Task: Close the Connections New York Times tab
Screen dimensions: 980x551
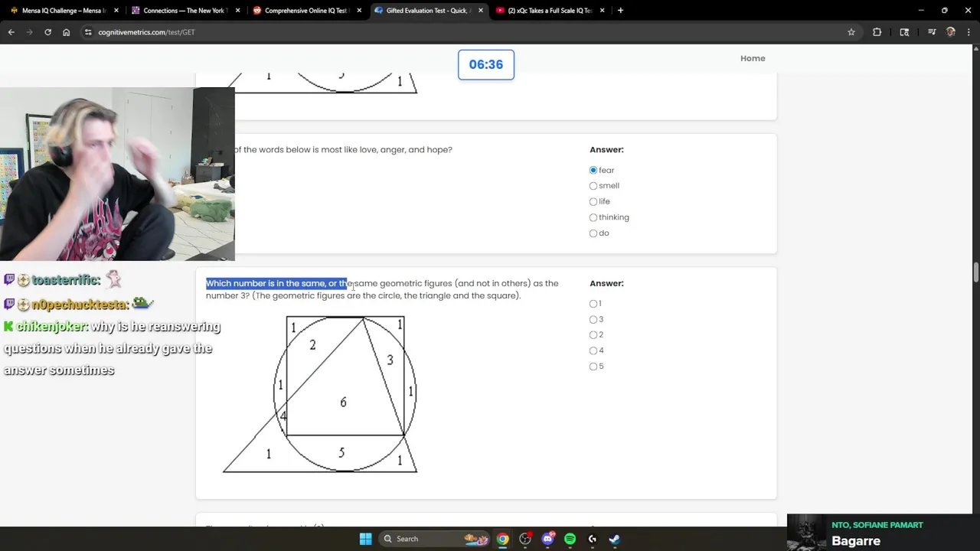Action: pos(237,11)
